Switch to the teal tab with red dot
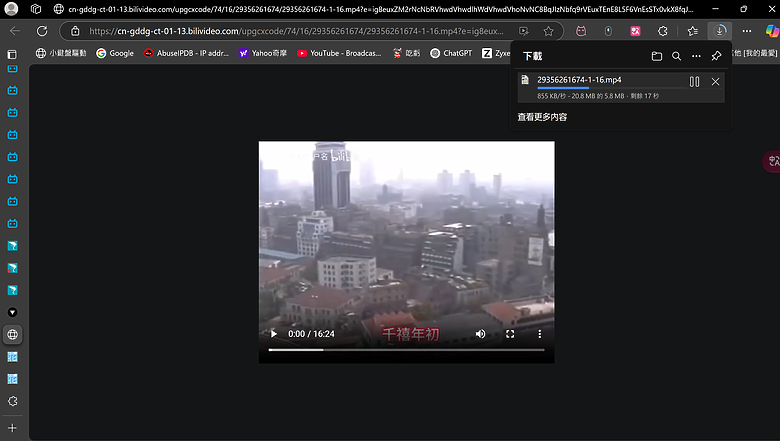 click(x=12, y=268)
